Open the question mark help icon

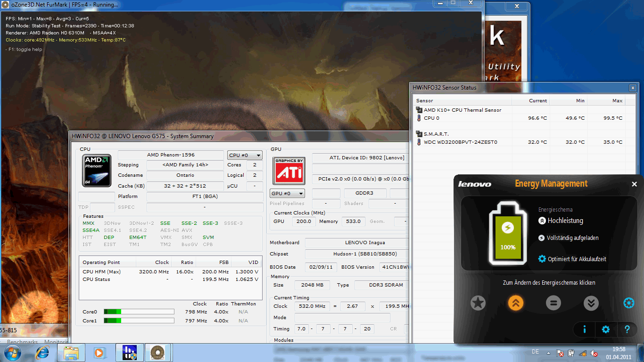[627, 329]
